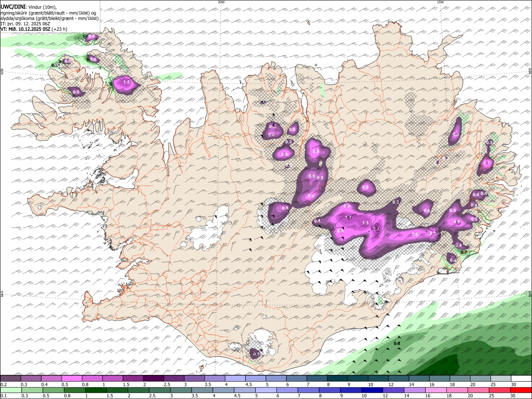The width and height of the screenshot is (532, 399).
Task: Click the light grey swatch labeled 25
Action: (500, 379)
